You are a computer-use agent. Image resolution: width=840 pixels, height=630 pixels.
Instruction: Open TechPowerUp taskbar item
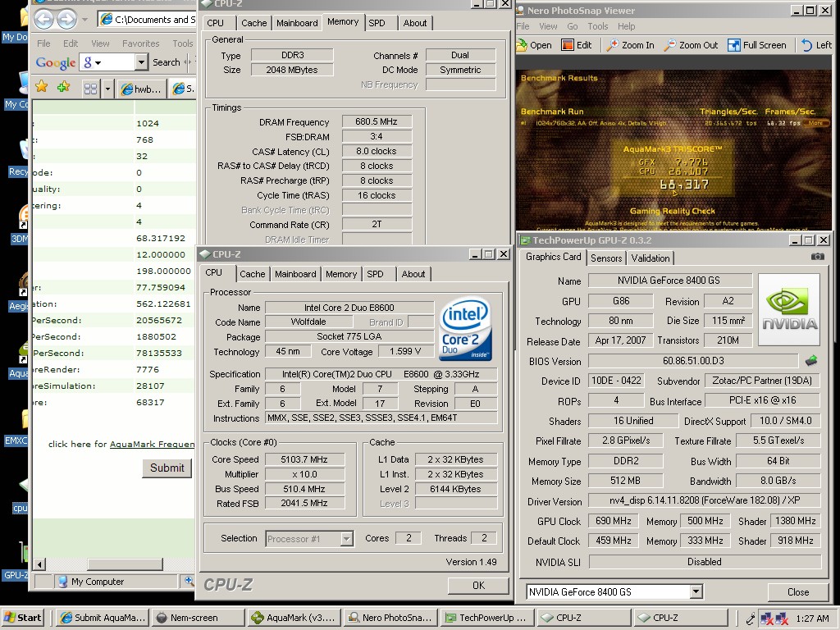tap(487, 618)
